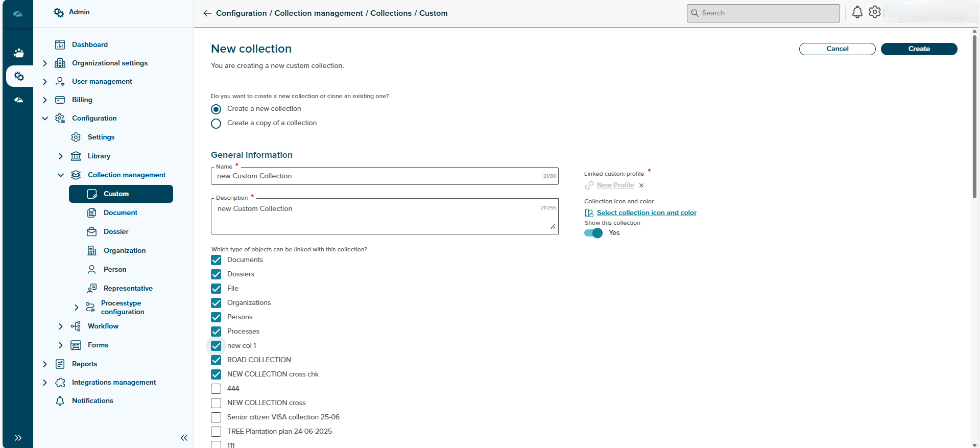Toggle off the Show this collection switch

[593, 233]
